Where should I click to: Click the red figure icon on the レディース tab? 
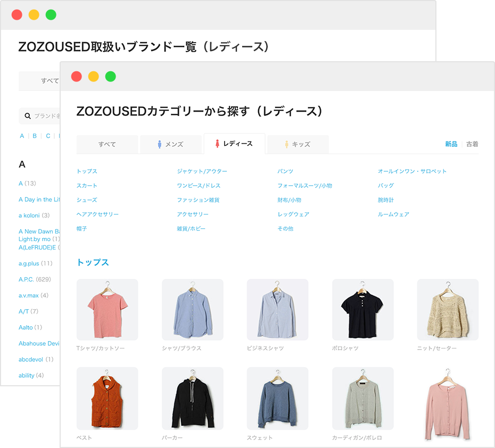[217, 144]
